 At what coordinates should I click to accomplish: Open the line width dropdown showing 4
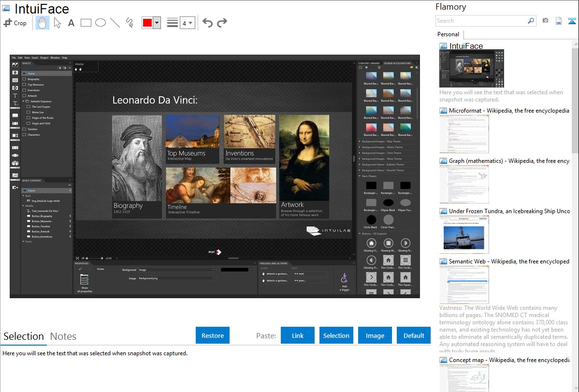pyautogui.click(x=187, y=23)
